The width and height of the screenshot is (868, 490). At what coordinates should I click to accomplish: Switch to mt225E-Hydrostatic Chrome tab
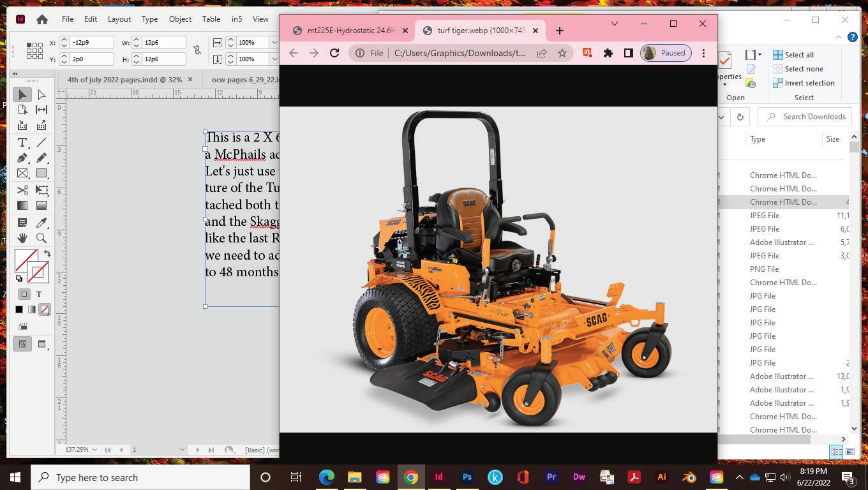[350, 31]
